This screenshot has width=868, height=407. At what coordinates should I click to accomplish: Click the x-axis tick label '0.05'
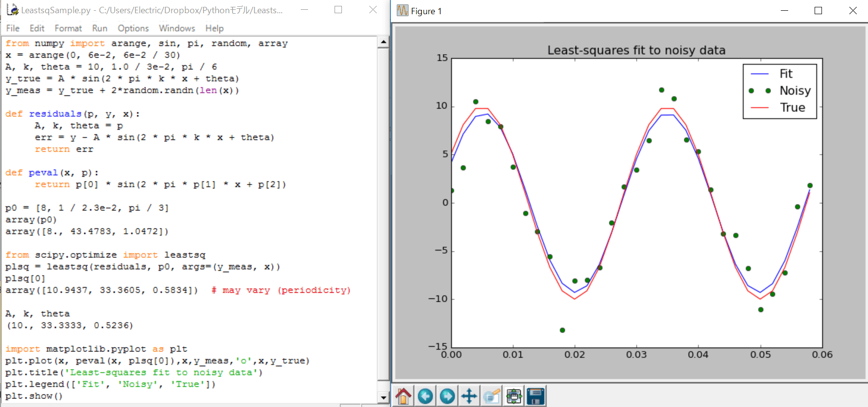[760, 355]
